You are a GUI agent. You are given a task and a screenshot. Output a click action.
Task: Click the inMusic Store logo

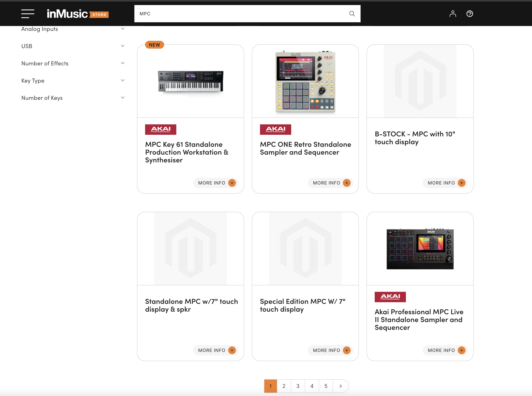pyautogui.click(x=77, y=14)
